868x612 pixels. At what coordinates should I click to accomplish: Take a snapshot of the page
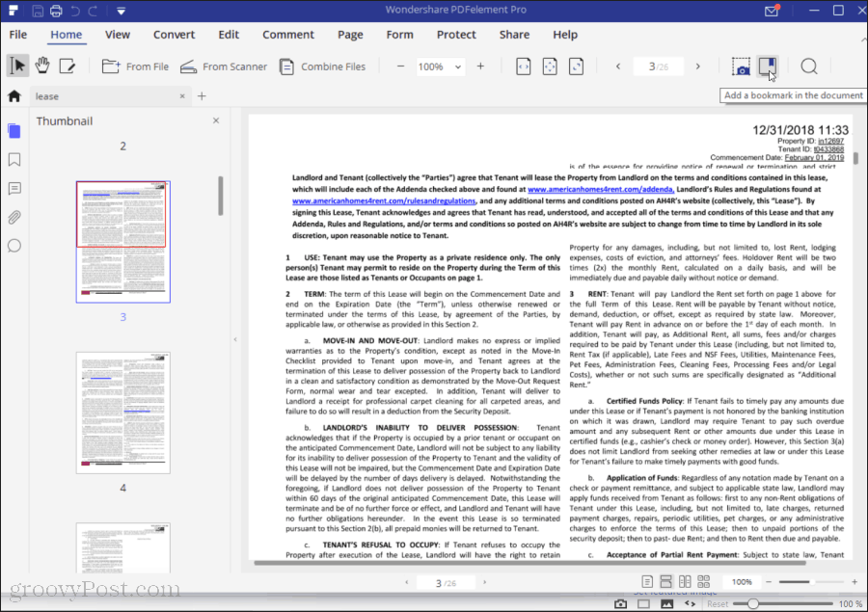[x=741, y=66]
